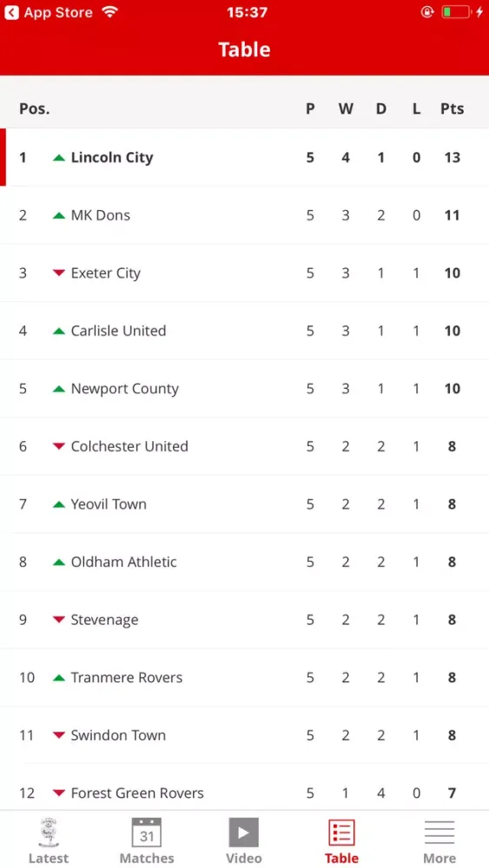Open Carlisle United team entry
This screenshot has height=868, width=489.
tap(118, 331)
